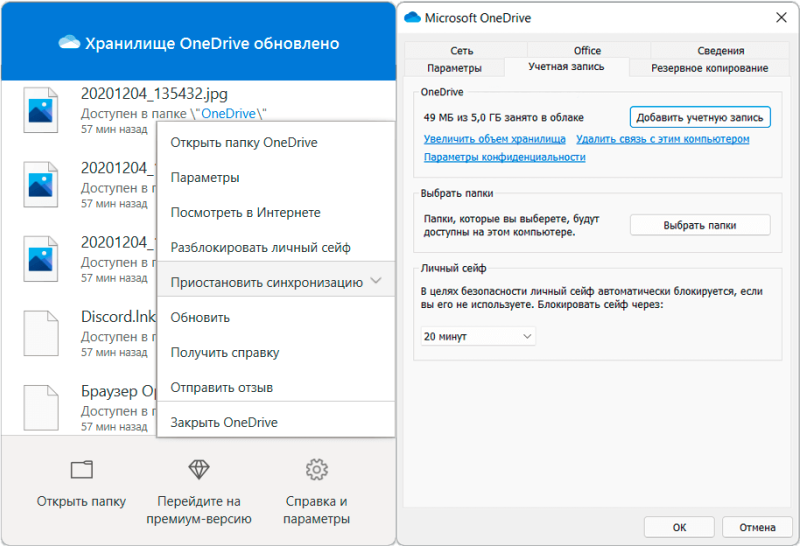Open the Сведения tab
The width and height of the screenshot is (800, 546).
(720, 51)
